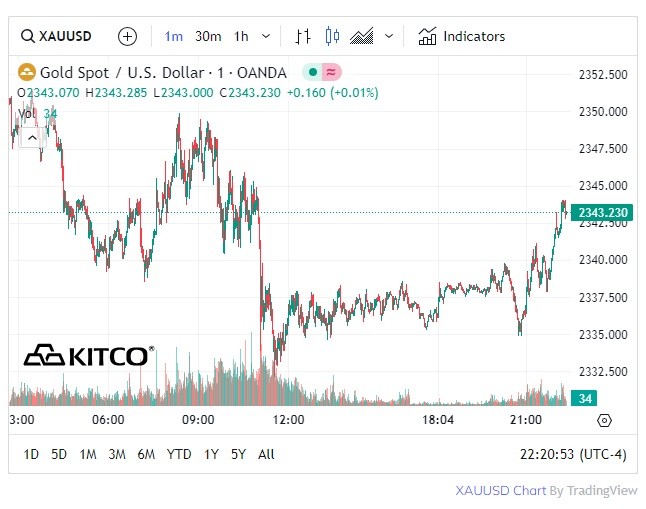Click the 06:00 time axis label
The height and width of the screenshot is (509, 646).
108,420
